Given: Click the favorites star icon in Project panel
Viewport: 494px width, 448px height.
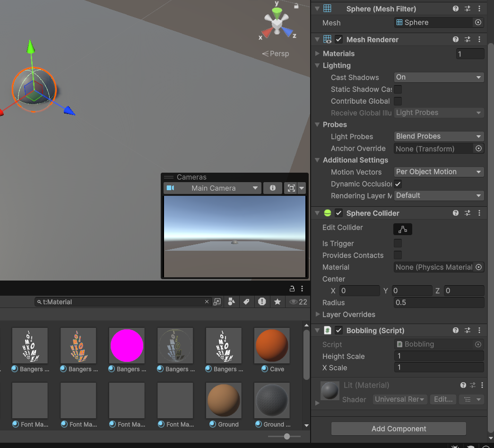Looking at the screenshot, I should [x=277, y=302].
